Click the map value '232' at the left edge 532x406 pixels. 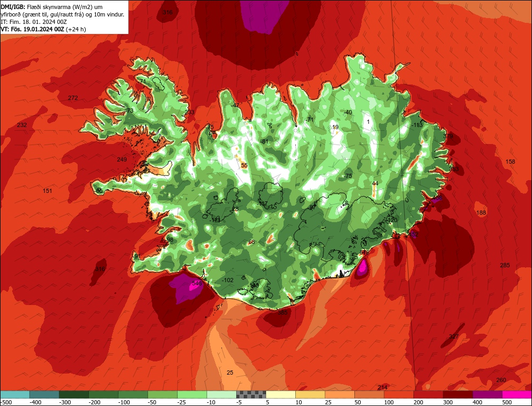point(22,125)
